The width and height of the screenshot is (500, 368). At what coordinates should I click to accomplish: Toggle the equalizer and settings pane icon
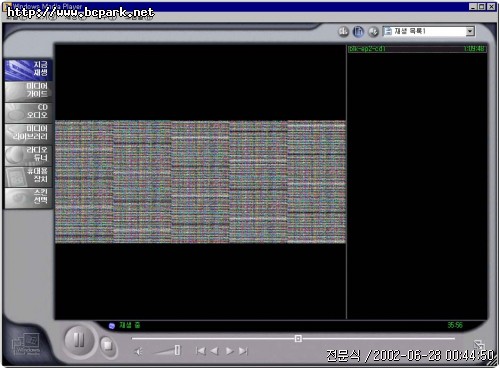[x=344, y=32]
